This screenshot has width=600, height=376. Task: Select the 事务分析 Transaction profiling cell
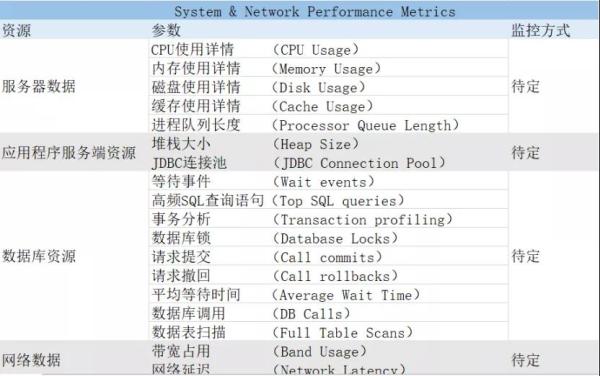[328, 219]
